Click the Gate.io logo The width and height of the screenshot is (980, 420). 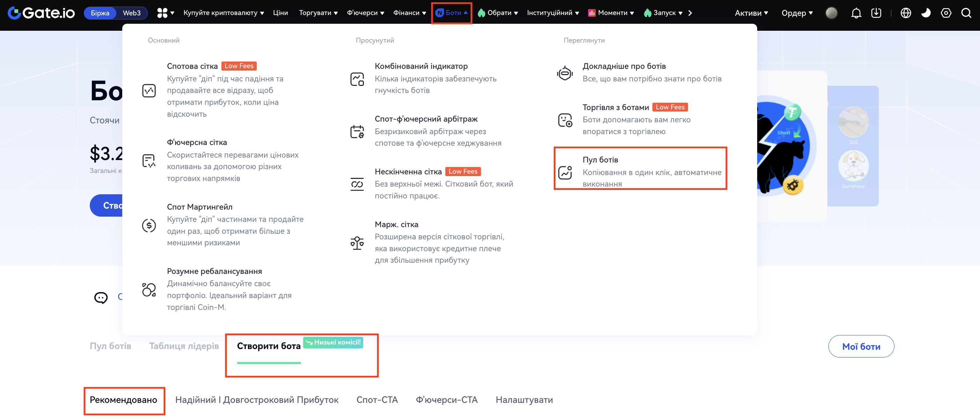pos(41,13)
